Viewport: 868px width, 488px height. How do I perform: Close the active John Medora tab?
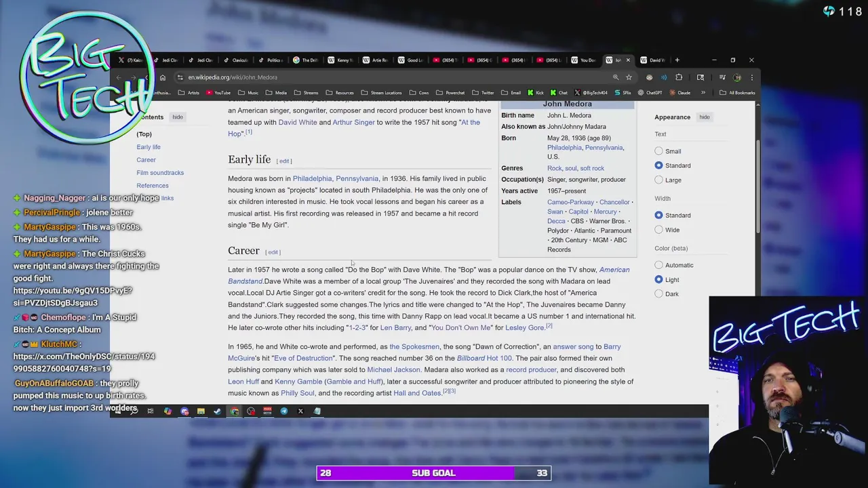(x=628, y=60)
